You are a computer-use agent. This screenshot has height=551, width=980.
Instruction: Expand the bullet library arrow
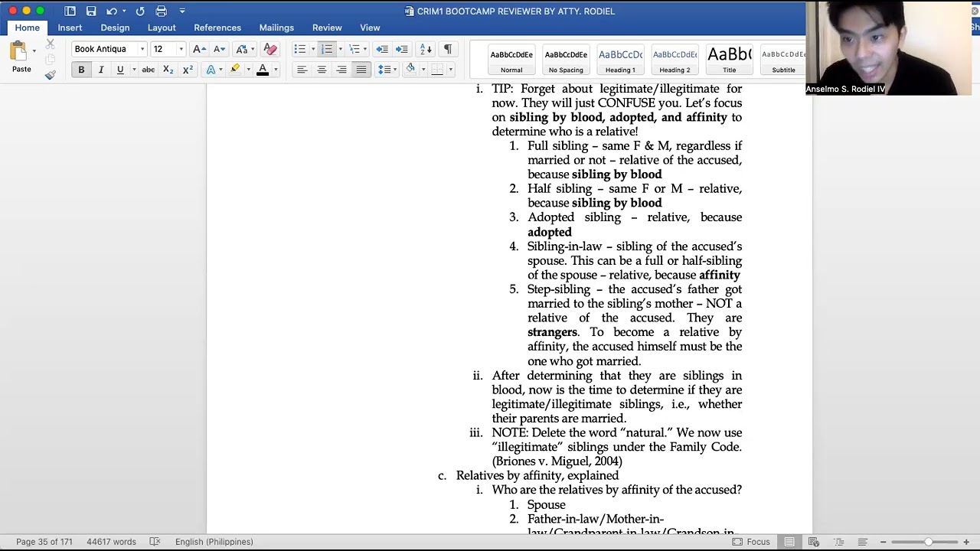pos(313,49)
